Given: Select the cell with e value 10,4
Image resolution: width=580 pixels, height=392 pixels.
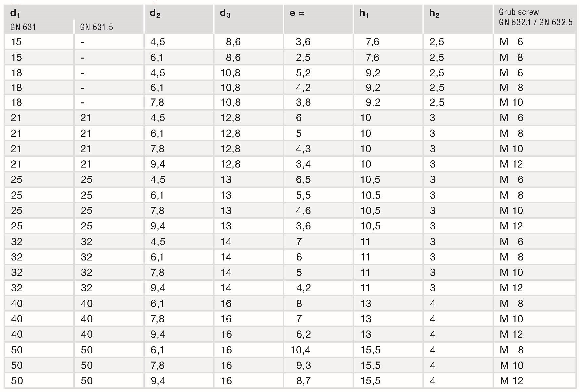Looking at the screenshot, I should [x=301, y=350].
